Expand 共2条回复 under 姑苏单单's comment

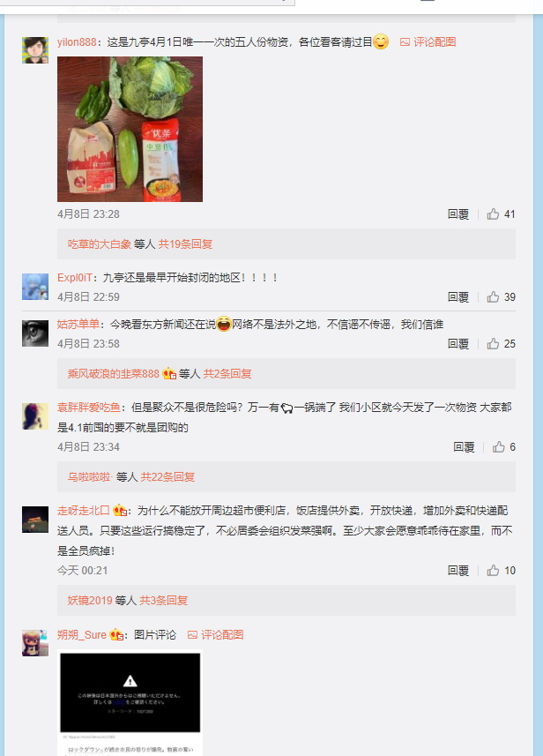click(227, 374)
